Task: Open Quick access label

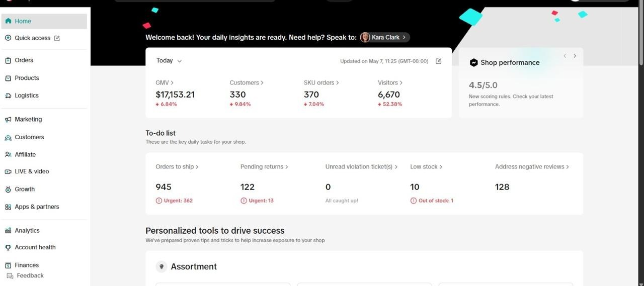Action: (x=33, y=38)
